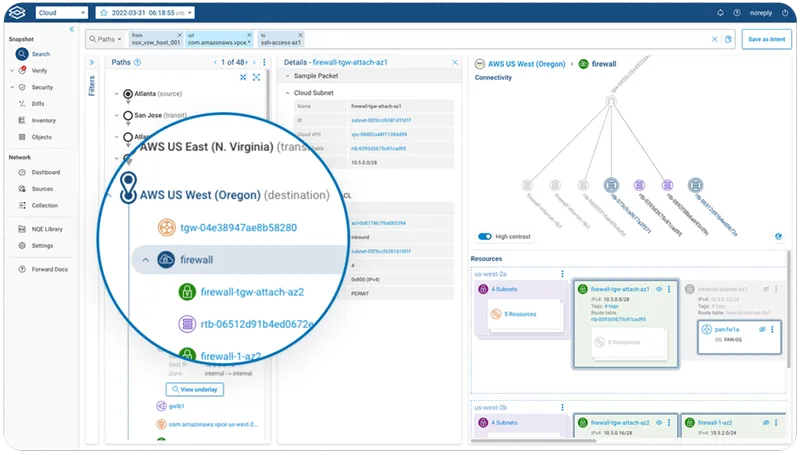Image resolution: width=800 pixels, height=455 pixels.
Task: Click the tgw-04e38947ae8b58280 gateway icon
Action: [159, 227]
